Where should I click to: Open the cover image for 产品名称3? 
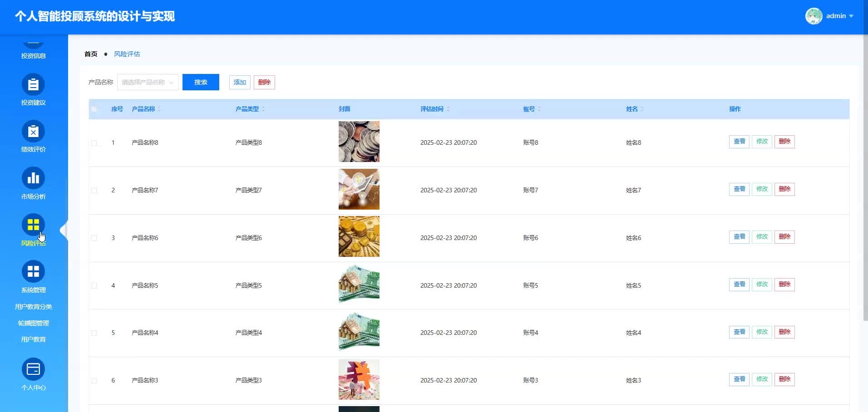coord(359,379)
